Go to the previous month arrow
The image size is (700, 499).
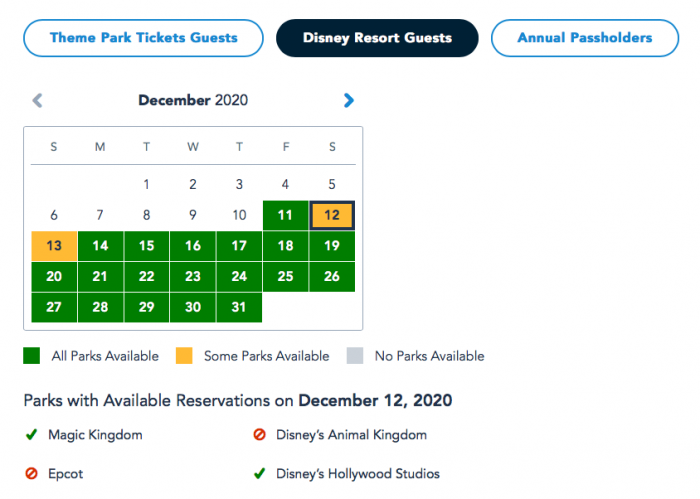(x=38, y=100)
